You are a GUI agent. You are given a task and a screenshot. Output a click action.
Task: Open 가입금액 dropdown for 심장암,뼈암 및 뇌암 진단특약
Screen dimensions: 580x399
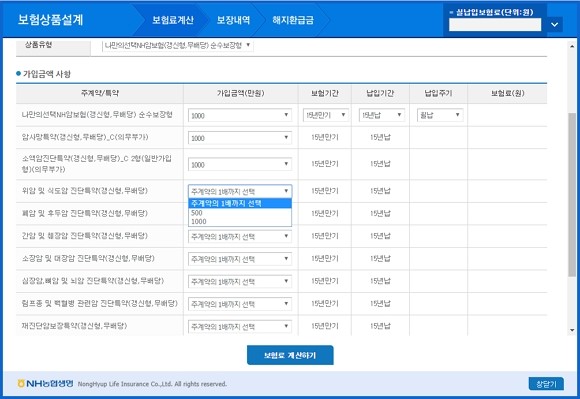click(240, 281)
